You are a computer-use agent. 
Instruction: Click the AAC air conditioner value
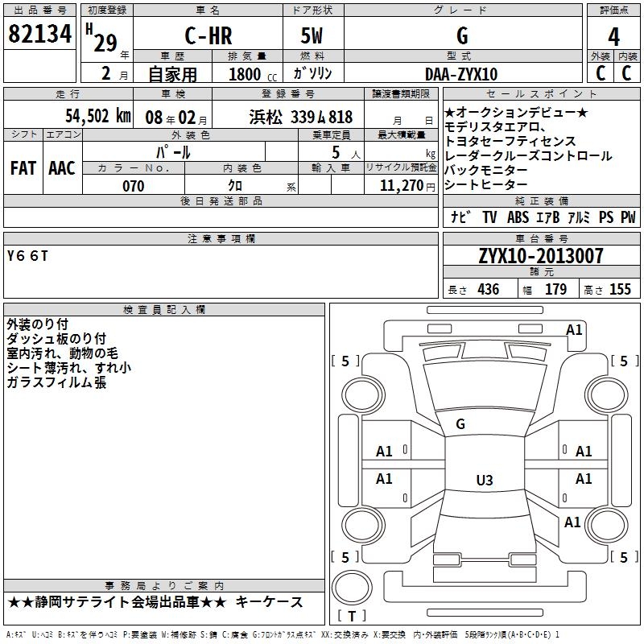point(62,168)
